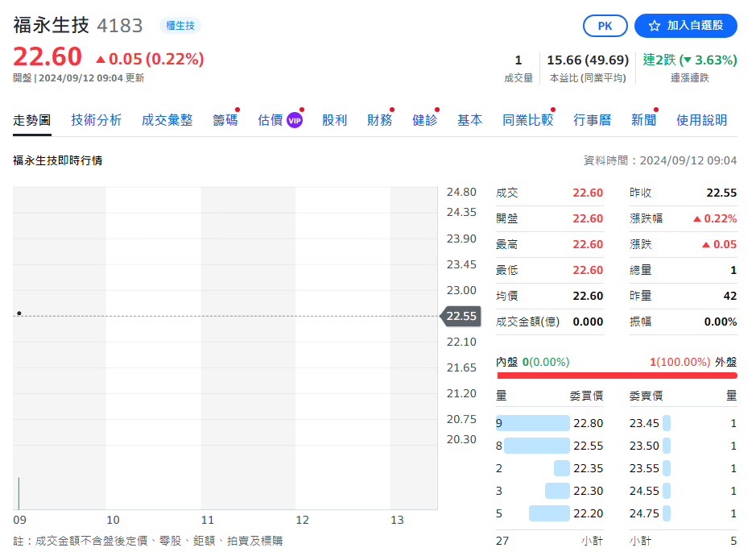The width and height of the screenshot is (756, 552).
Task: Click the PK compare button
Action: click(605, 26)
